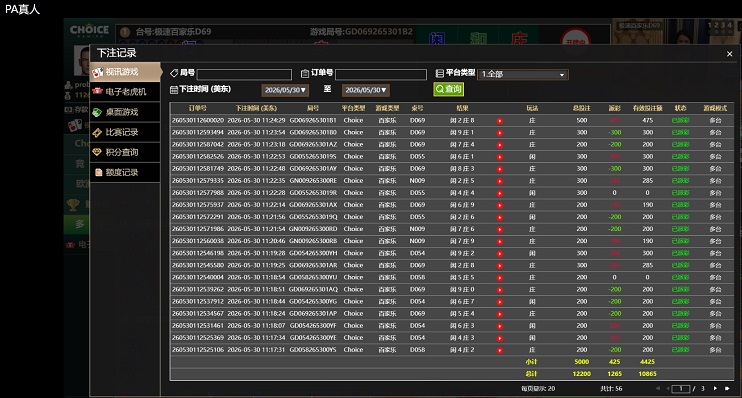This screenshot has width=742, height=398.
Task: Jump to first page of records
Action: 658,389
